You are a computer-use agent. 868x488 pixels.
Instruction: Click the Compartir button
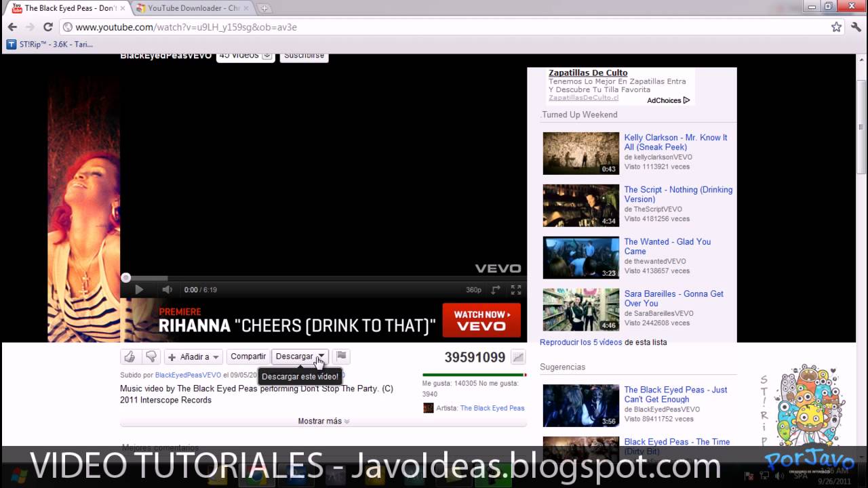[x=248, y=357]
